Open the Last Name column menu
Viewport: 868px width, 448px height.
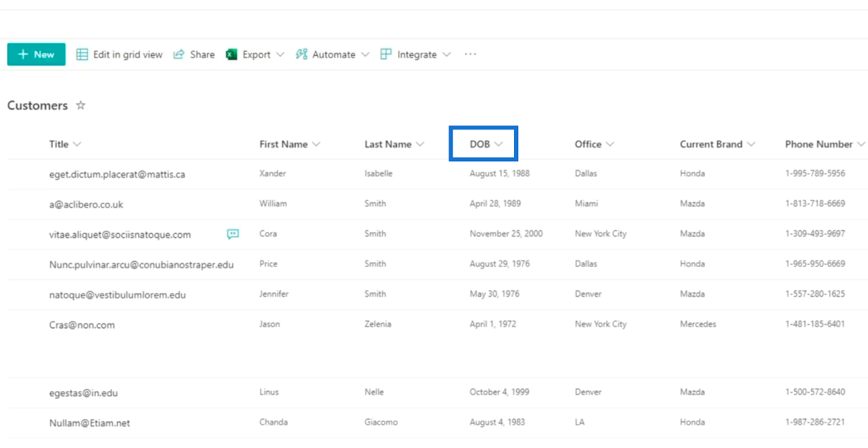coord(394,144)
